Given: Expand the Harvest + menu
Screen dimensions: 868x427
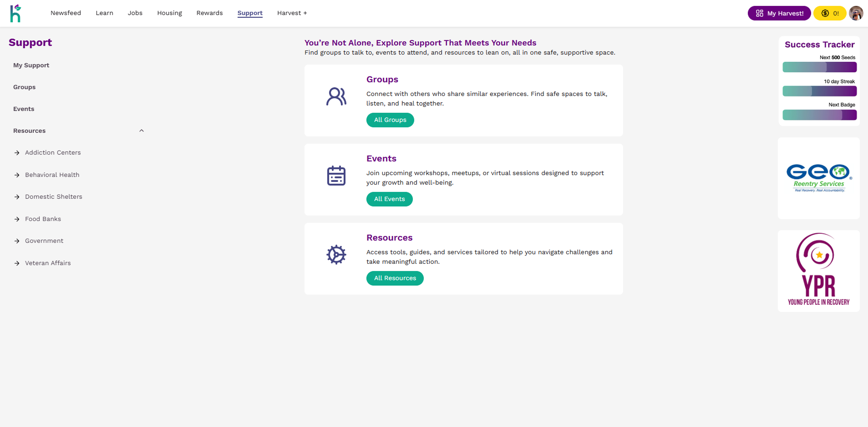Looking at the screenshot, I should [292, 13].
